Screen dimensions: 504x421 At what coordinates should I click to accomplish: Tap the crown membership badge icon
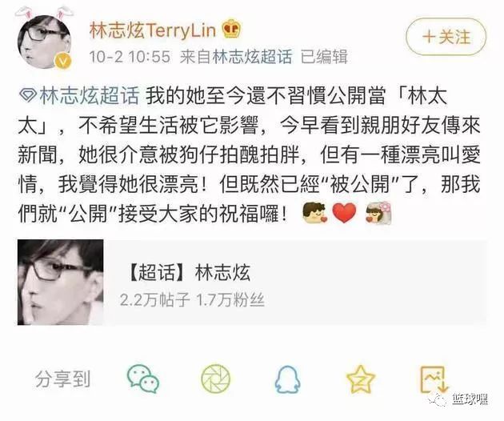[232, 30]
